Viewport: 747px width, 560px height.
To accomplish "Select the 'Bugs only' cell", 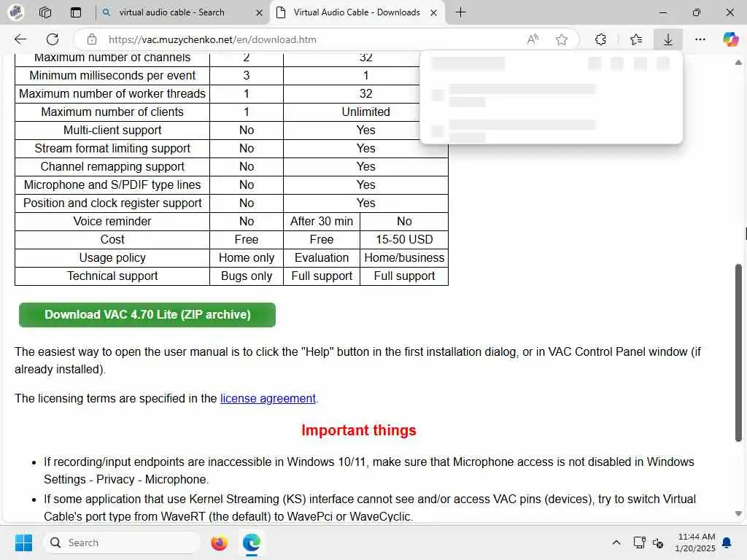I will [247, 276].
